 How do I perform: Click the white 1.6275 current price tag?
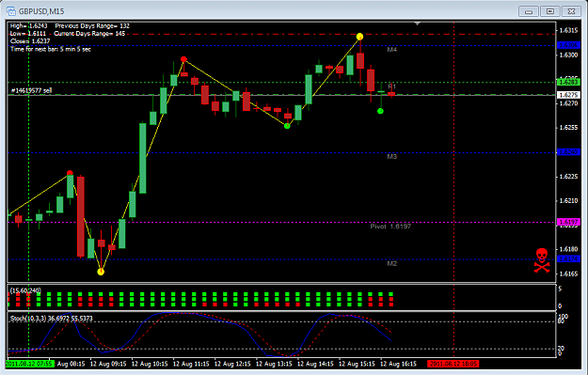(568, 95)
